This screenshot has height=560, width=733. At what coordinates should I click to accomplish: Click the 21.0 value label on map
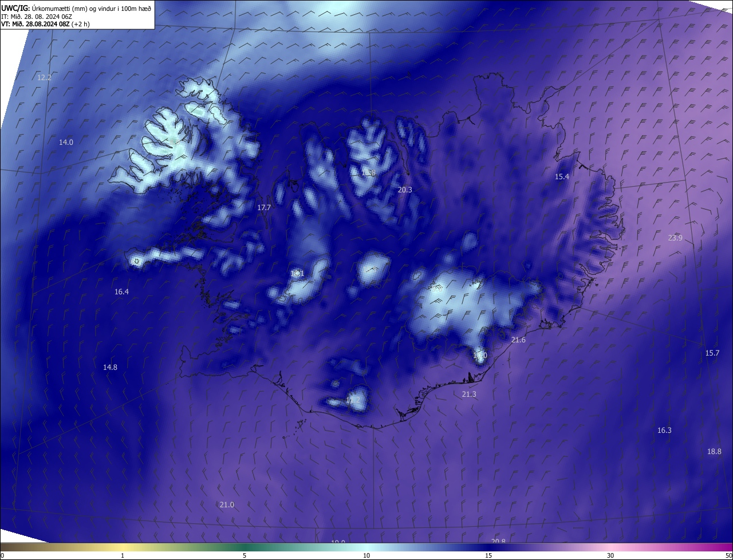(x=227, y=504)
